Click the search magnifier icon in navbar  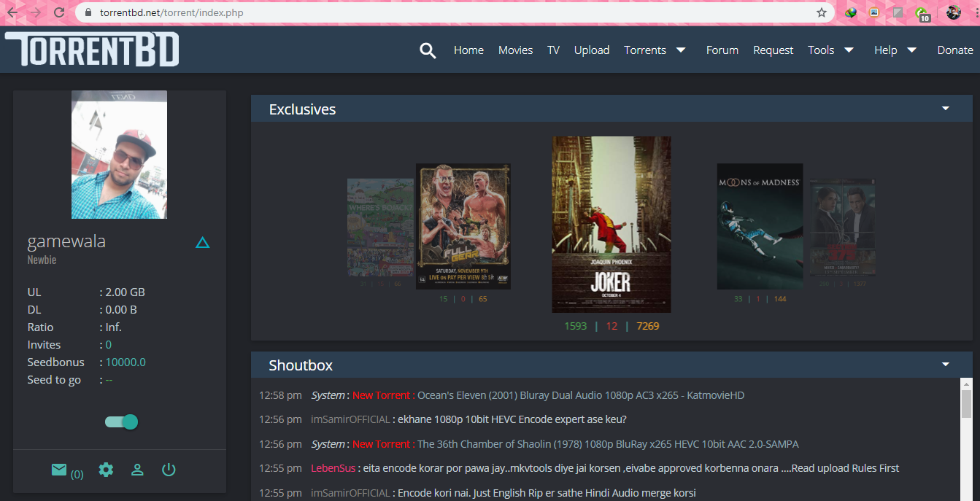428,50
